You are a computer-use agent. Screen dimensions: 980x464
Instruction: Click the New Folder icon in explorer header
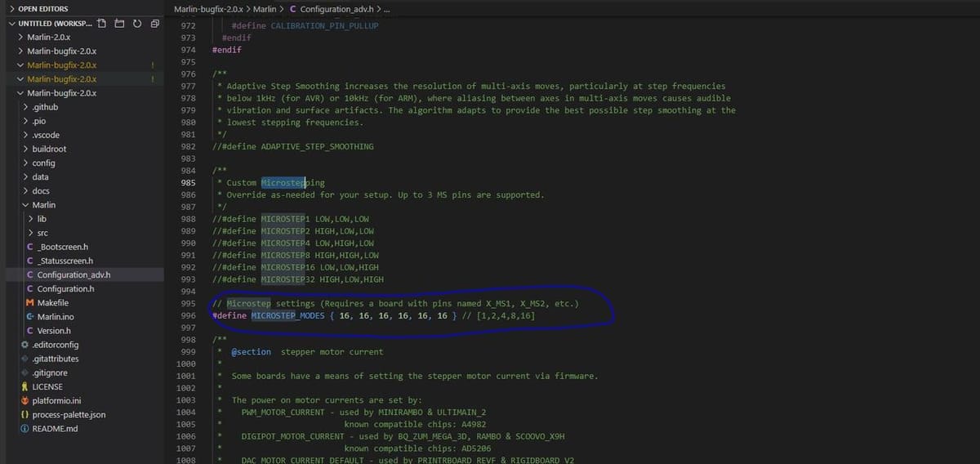[119, 23]
